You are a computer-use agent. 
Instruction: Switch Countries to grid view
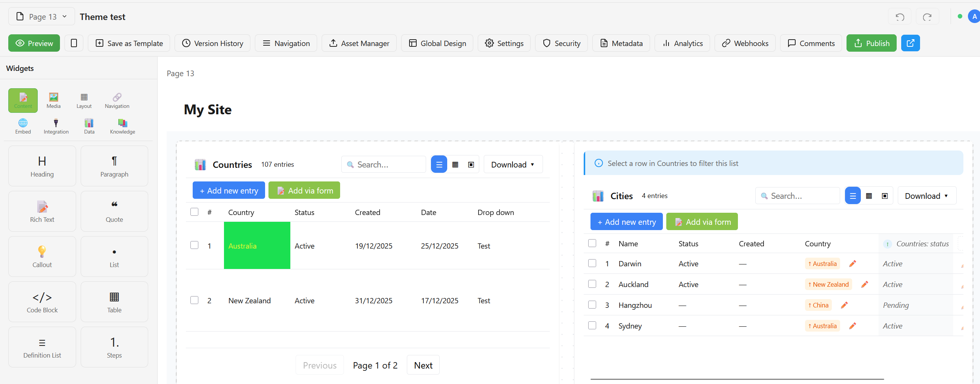tap(455, 164)
